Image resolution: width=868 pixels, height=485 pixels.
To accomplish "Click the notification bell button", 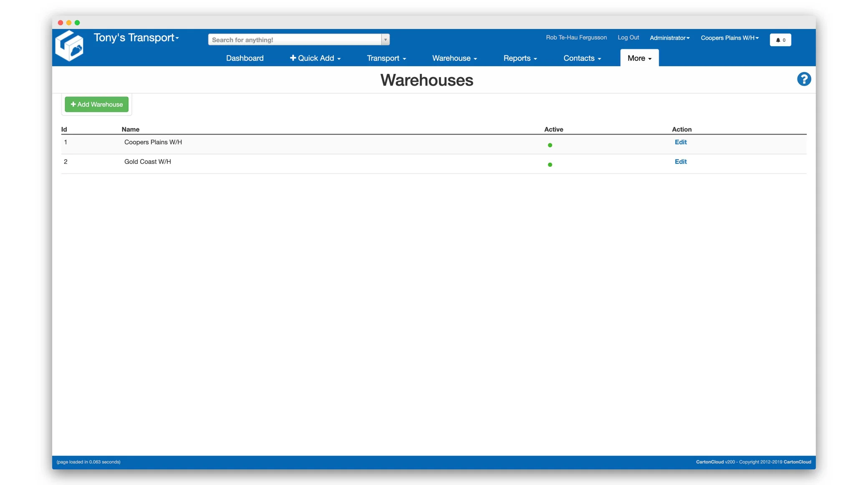I will pyautogui.click(x=780, y=40).
